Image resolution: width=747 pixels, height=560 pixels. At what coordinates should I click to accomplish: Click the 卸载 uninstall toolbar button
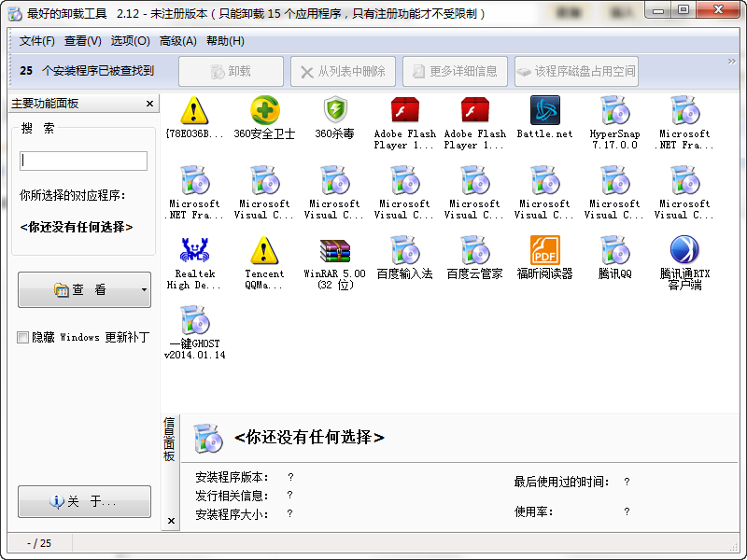tap(231, 72)
